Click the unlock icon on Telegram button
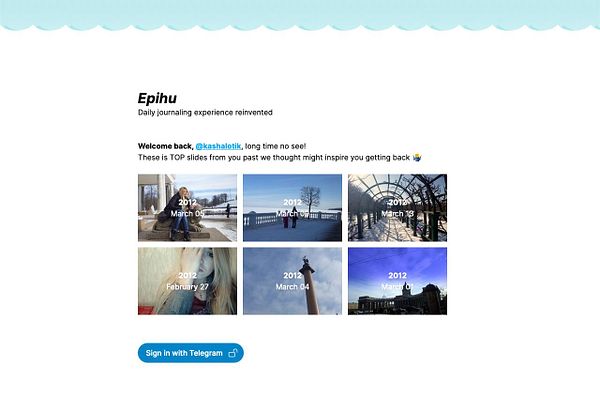600x412 pixels. [x=233, y=353]
